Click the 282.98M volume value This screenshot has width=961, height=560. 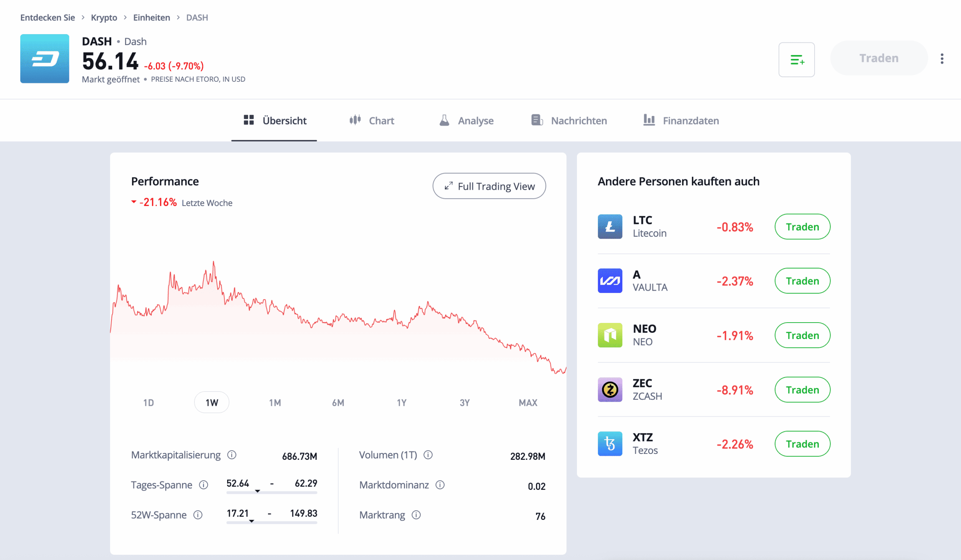point(527,456)
